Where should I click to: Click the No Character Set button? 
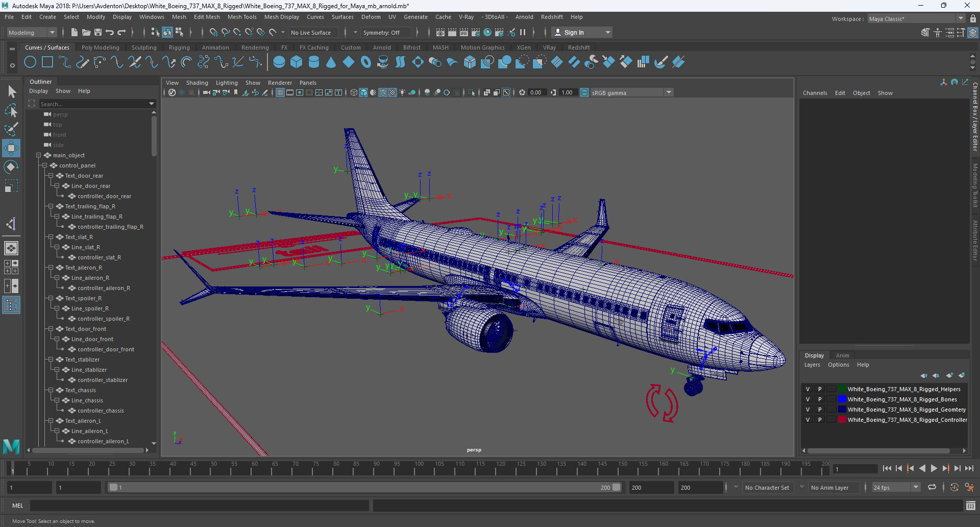[x=767, y=487]
